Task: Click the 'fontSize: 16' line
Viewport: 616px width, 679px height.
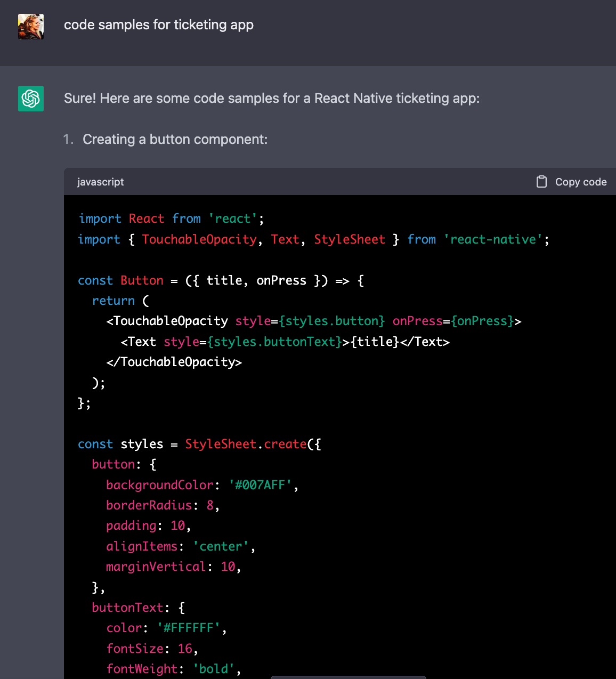Action: [x=152, y=649]
